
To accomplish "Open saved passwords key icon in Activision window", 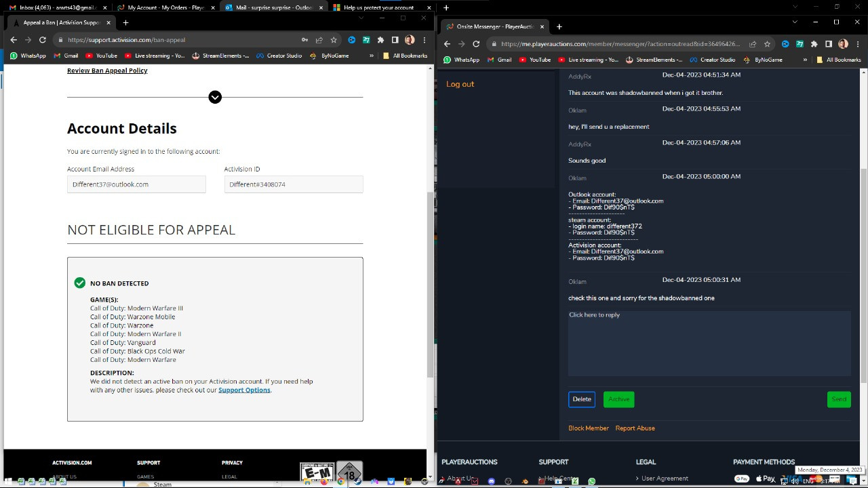I will tap(305, 40).
